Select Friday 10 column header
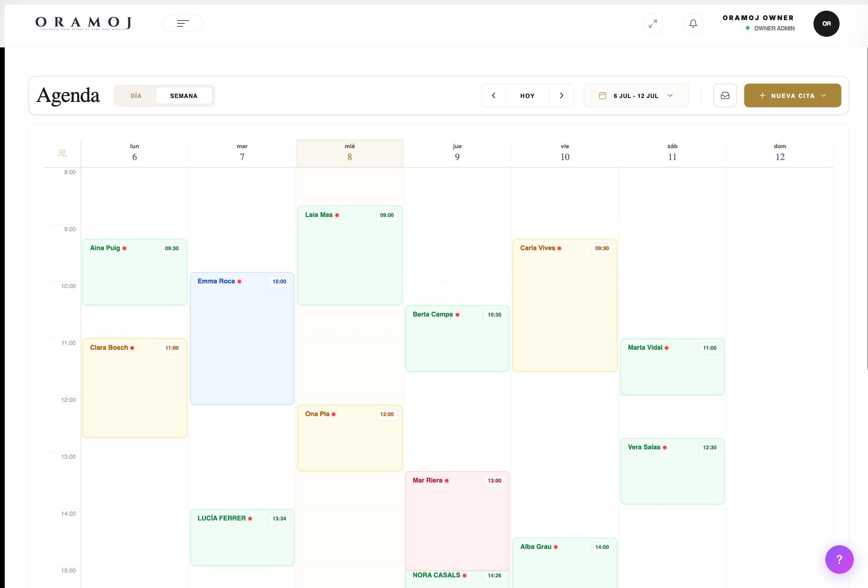868x588 pixels. 565,153
